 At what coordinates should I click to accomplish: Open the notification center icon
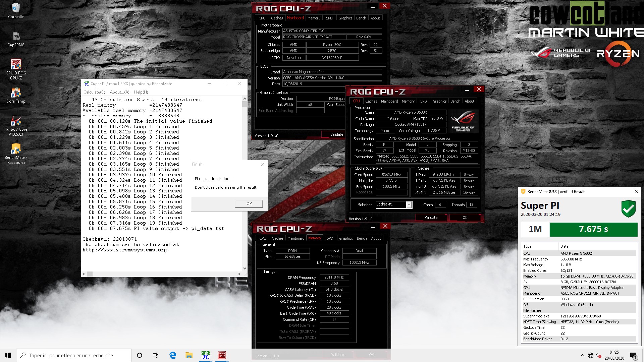633,355
